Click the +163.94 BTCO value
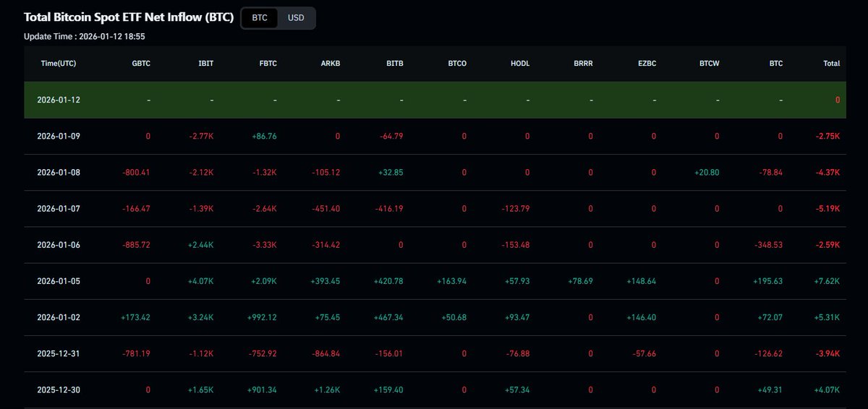The height and width of the screenshot is (409, 868). [x=451, y=281]
